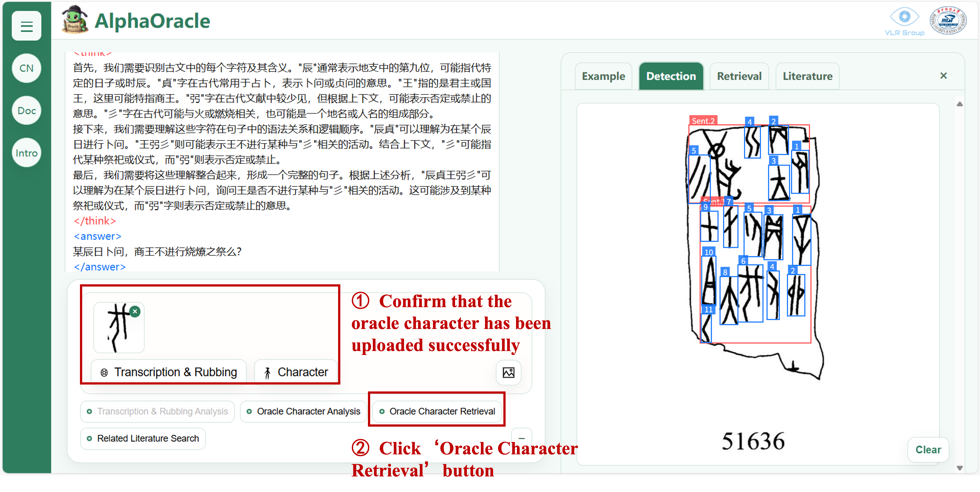Image resolution: width=980 pixels, height=492 pixels.
Task: Choose the Transcription & Rubbing mode button
Action: (x=169, y=372)
